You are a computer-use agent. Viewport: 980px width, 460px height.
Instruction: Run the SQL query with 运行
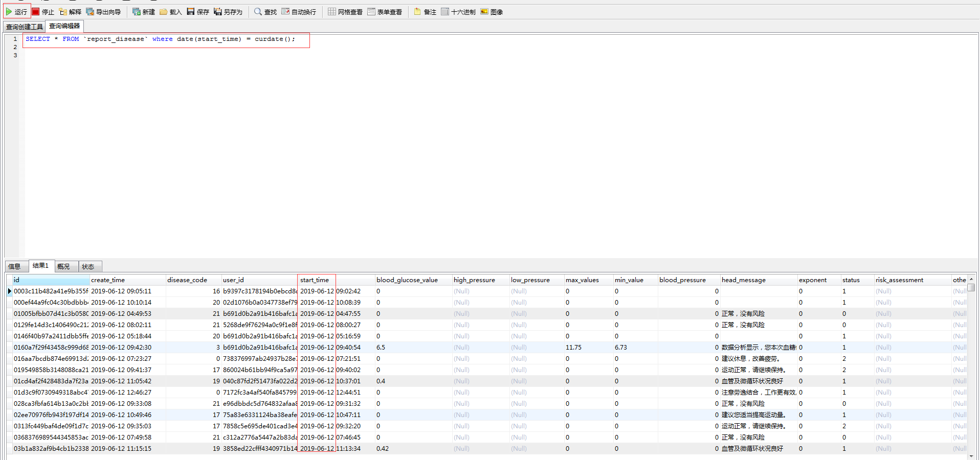[x=17, y=11]
